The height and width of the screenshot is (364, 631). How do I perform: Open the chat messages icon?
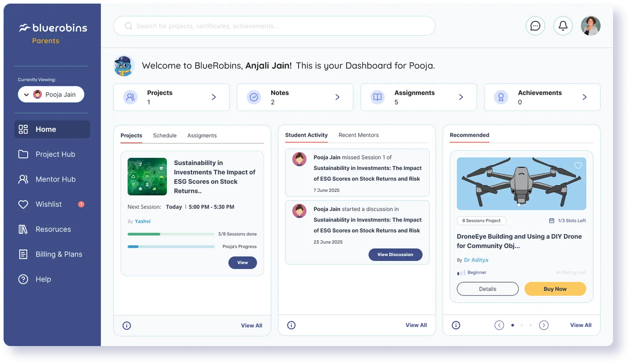click(x=535, y=26)
